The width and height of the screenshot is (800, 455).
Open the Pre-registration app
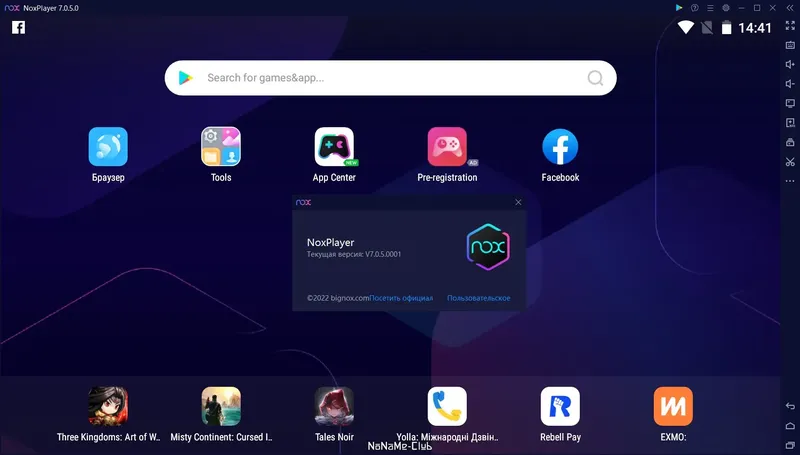click(447, 147)
